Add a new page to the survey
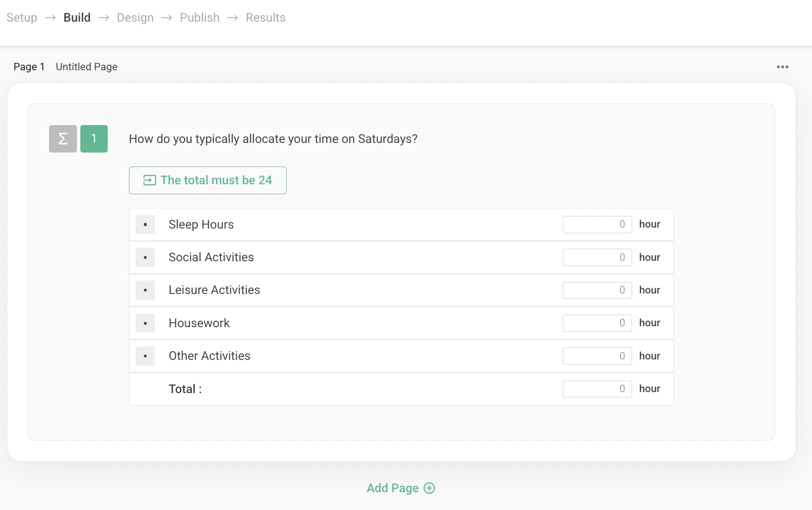The image size is (812, 510). pos(401,488)
